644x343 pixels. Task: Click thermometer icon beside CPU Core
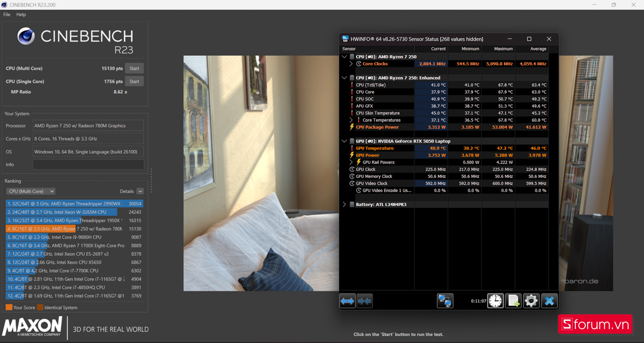352,92
